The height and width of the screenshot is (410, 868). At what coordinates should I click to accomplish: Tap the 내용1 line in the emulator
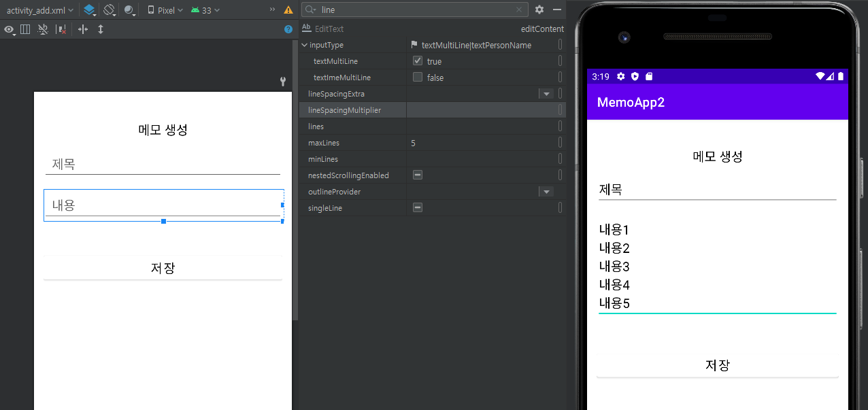614,230
